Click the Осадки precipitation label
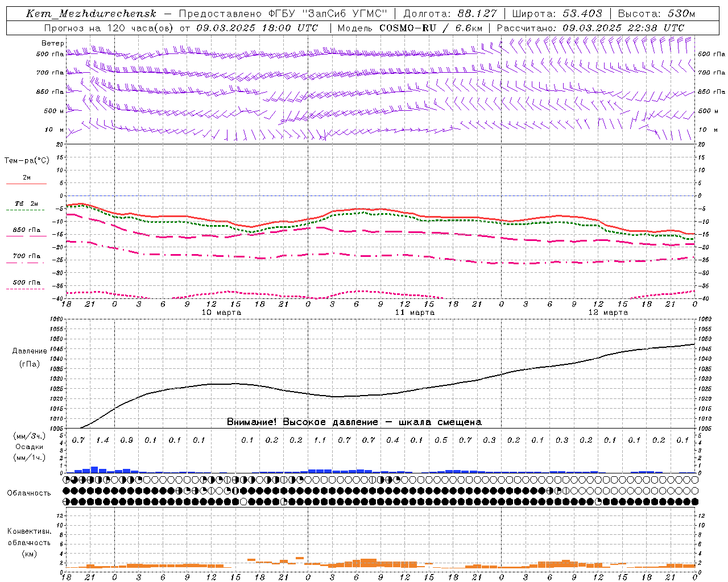The height and width of the screenshot is (582, 728). [x=30, y=447]
